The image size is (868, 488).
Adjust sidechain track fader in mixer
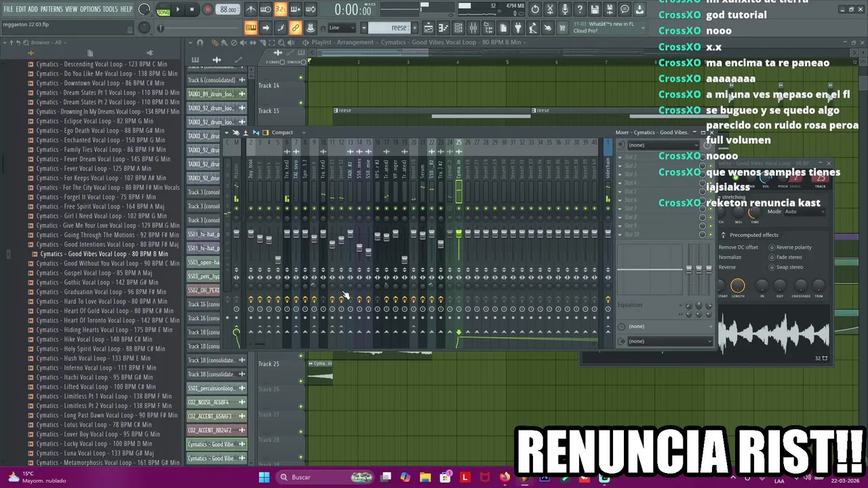608,234
